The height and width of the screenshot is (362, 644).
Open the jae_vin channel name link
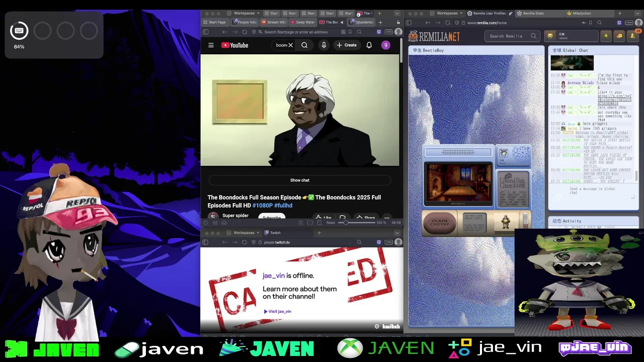pos(274,276)
